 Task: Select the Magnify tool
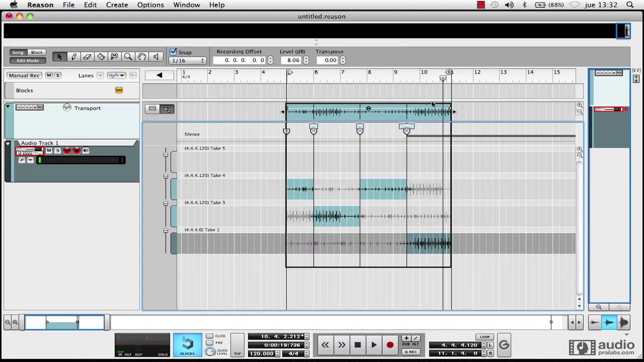pyautogui.click(x=128, y=57)
